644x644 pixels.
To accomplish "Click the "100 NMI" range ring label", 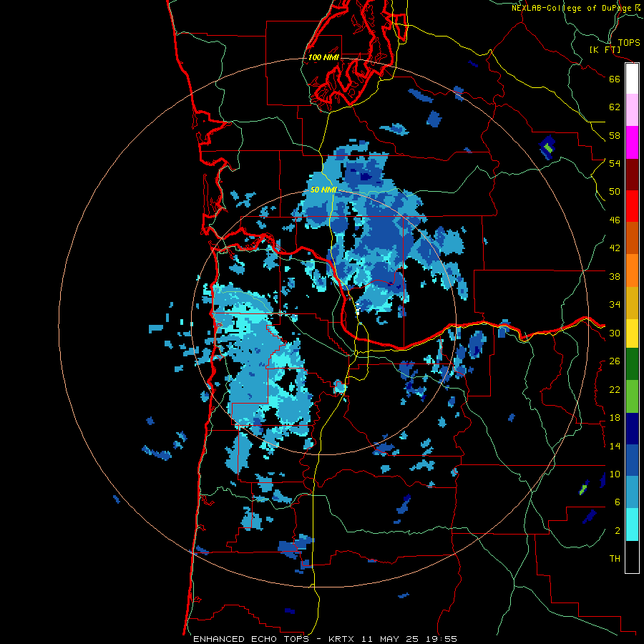I will (x=323, y=57).
